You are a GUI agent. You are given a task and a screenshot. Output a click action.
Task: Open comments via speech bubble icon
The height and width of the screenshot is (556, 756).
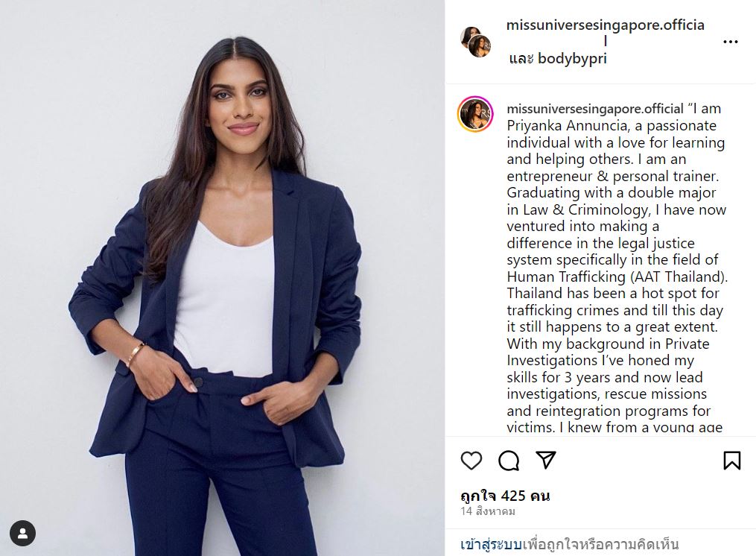509,461
